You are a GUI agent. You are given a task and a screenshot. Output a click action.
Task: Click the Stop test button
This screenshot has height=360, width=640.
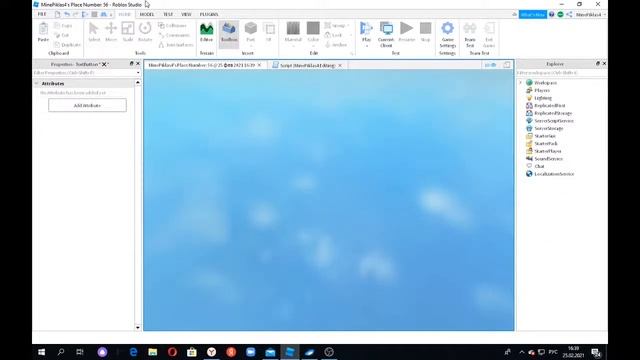[425, 32]
